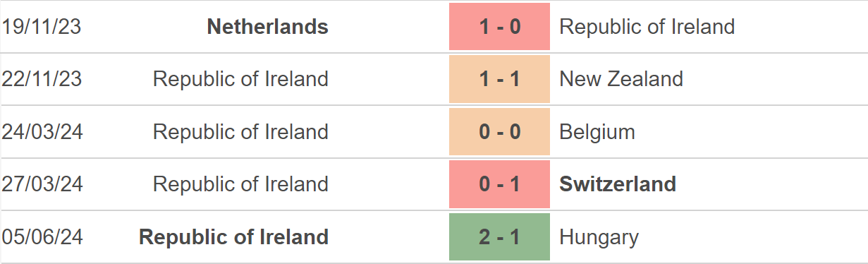Select the 27/03/24 match date
The height and width of the screenshot is (264, 868).
tap(42, 184)
